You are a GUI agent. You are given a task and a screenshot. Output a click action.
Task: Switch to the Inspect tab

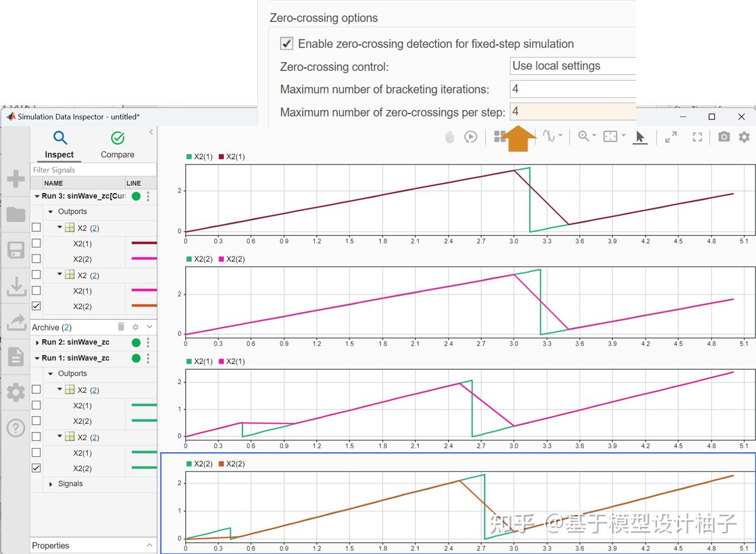[x=59, y=145]
